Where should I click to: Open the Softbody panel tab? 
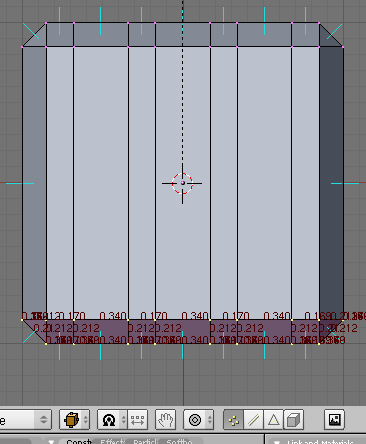[179, 441]
